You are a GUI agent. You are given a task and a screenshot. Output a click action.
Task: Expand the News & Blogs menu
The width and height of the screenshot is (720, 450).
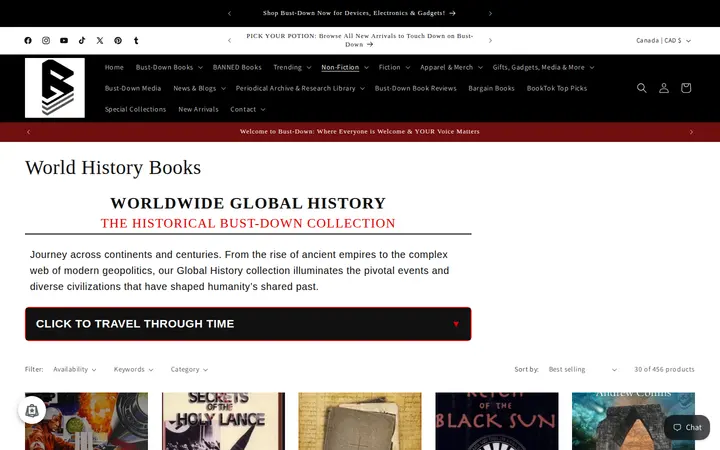coord(199,88)
